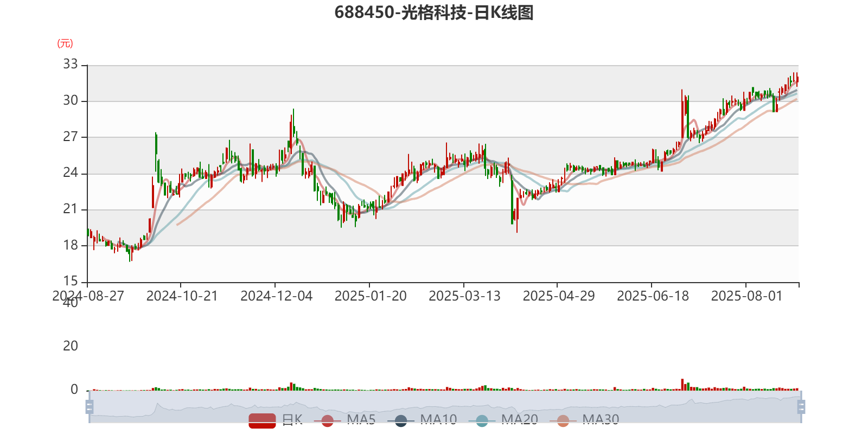Click the 20 volume axis label
868x434 pixels.
point(71,346)
